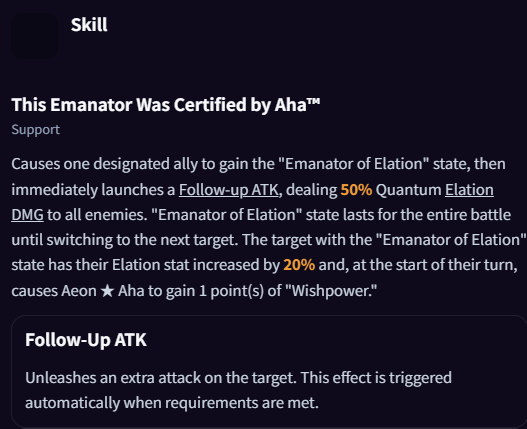Click the dark skill icon square

point(34,36)
